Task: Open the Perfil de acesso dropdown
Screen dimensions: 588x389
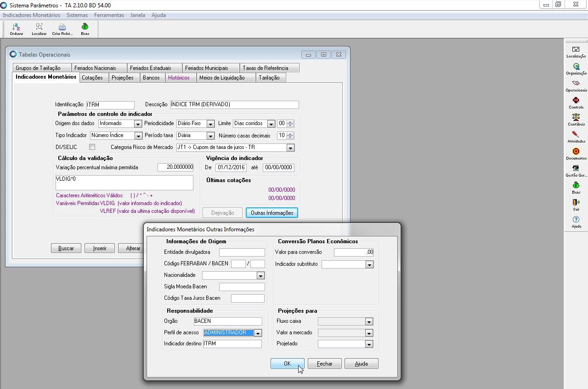Action: point(258,333)
